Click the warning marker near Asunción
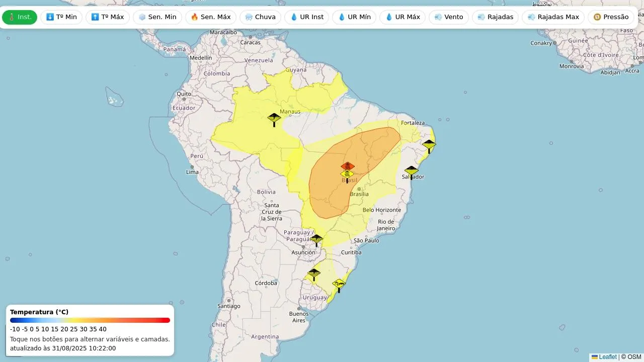The width and height of the screenshot is (644, 362). pos(316,239)
